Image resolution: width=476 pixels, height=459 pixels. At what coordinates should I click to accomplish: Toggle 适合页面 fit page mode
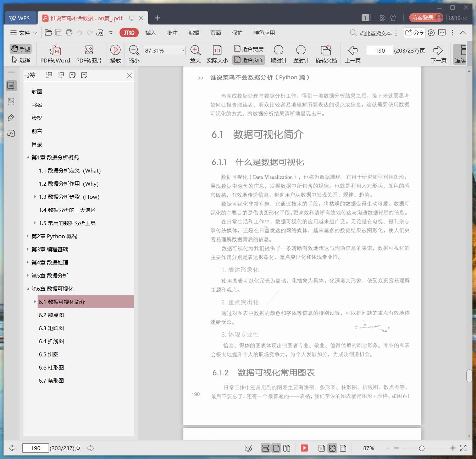tap(249, 60)
